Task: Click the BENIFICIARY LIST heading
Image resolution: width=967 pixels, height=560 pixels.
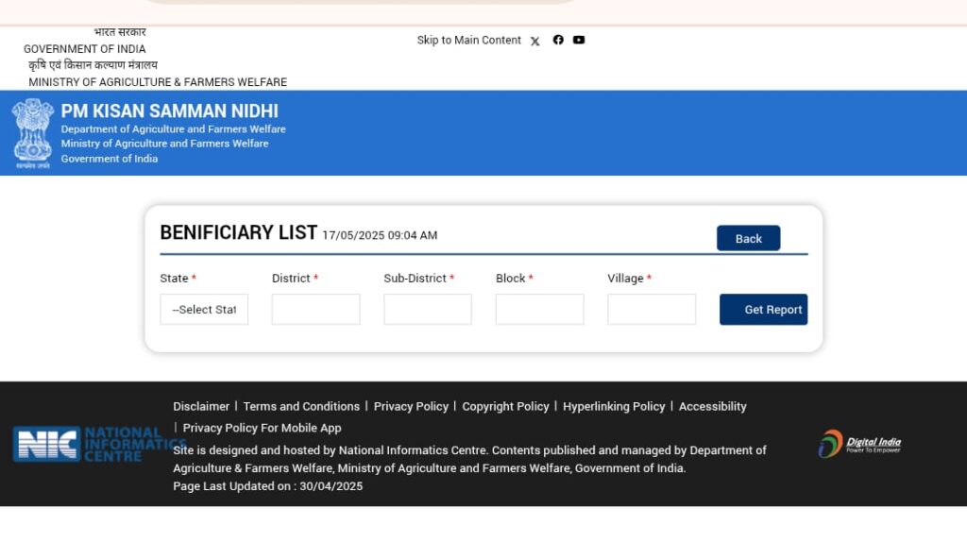Action: point(239,232)
